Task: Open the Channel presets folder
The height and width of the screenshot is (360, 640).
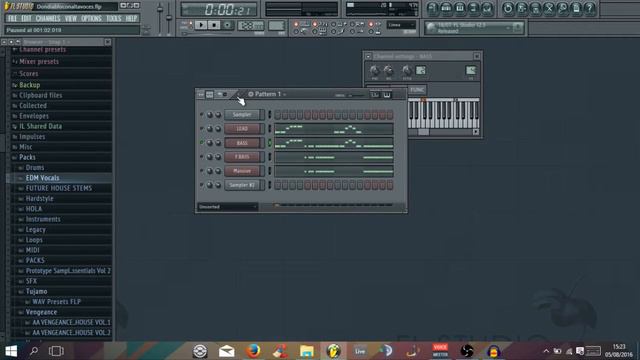Action: click(x=42, y=49)
